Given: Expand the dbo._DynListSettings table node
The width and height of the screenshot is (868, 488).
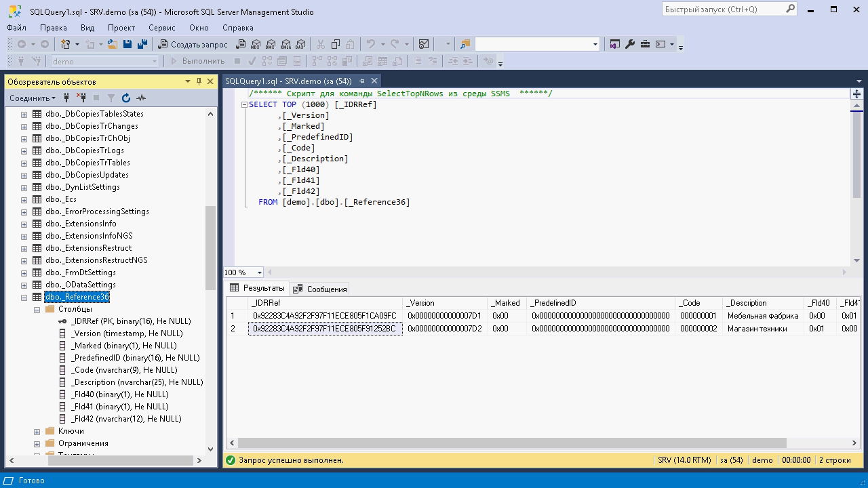Looking at the screenshot, I should point(24,187).
